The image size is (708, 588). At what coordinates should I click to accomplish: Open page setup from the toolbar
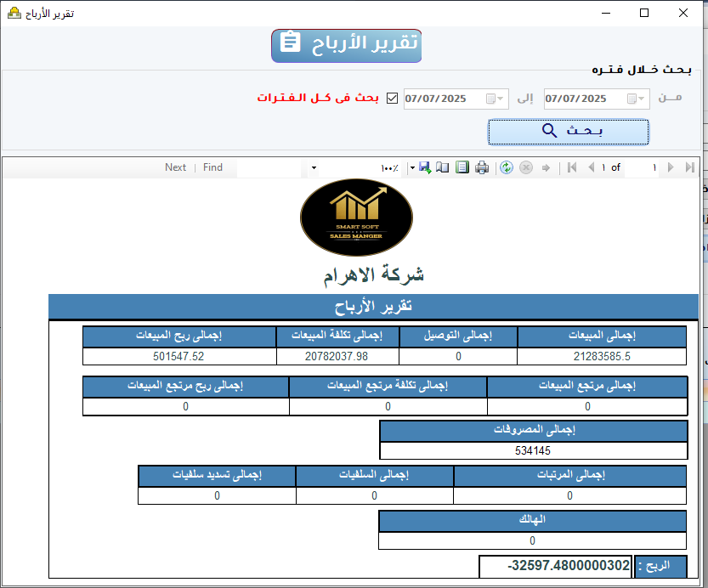(462, 167)
